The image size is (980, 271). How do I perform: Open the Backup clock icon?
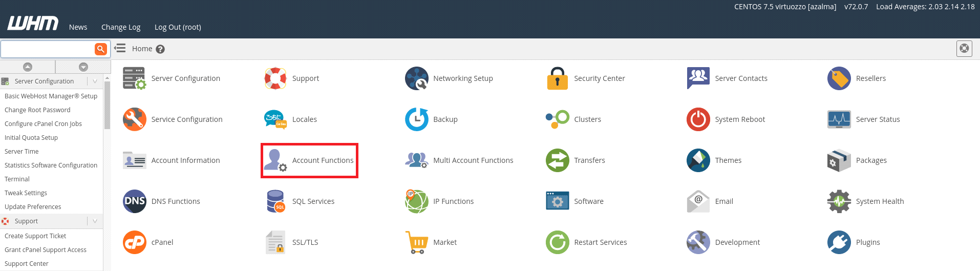[x=417, y=119]
